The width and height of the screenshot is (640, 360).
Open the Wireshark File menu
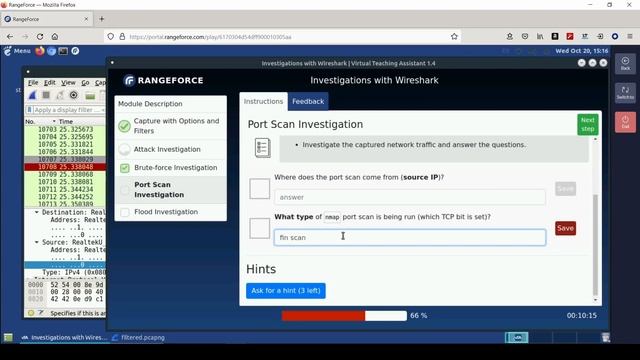pyautogui.click(x=33, y=82)
